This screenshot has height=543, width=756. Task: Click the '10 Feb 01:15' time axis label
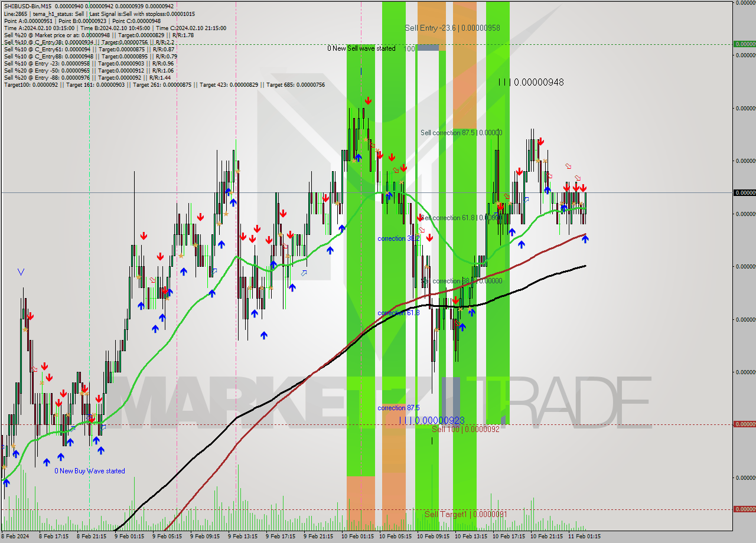click(x=358, y=537)
